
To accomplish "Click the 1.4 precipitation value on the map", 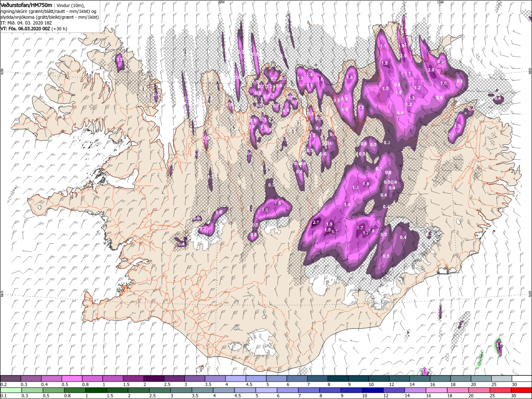I will coord(347,204).
